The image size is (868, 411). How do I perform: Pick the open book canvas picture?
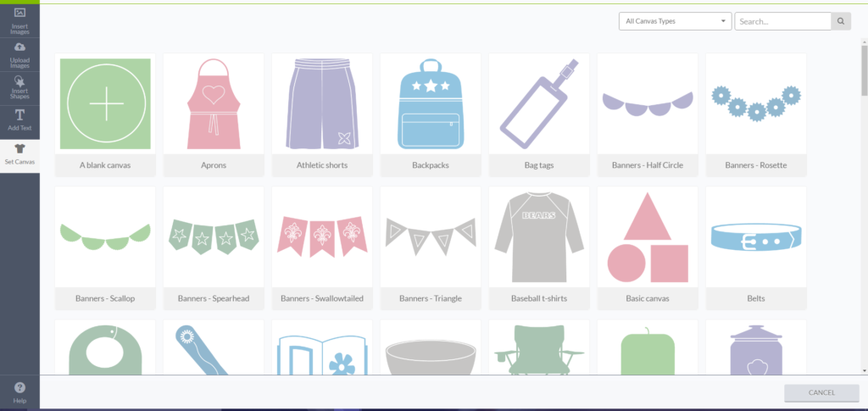coord(321,354)
